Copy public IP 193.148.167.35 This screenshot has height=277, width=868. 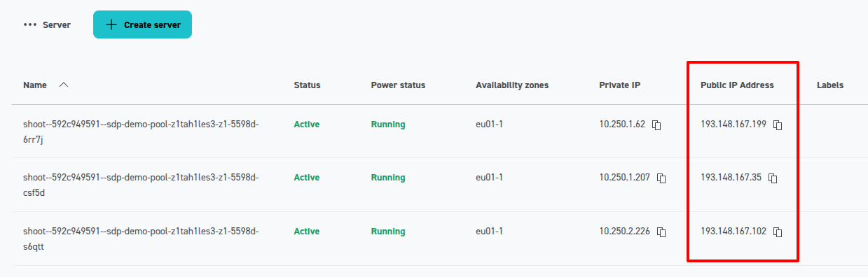point(773,178)
